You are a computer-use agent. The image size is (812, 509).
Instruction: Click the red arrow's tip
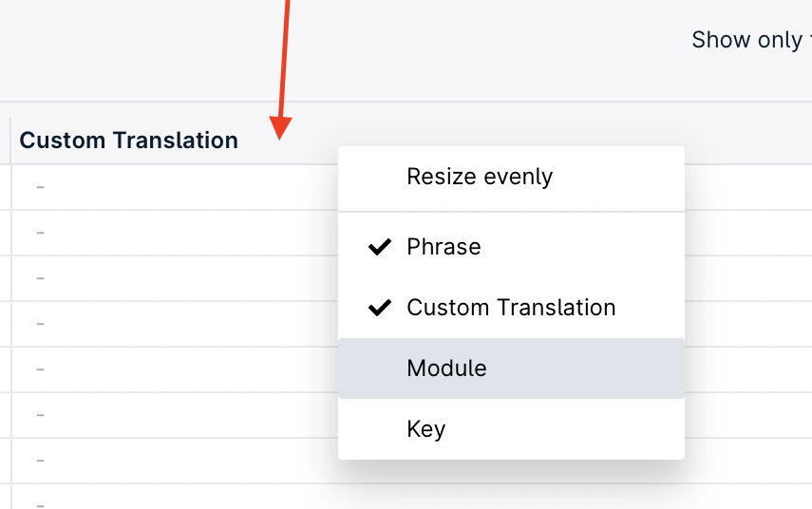pos(280,135)
